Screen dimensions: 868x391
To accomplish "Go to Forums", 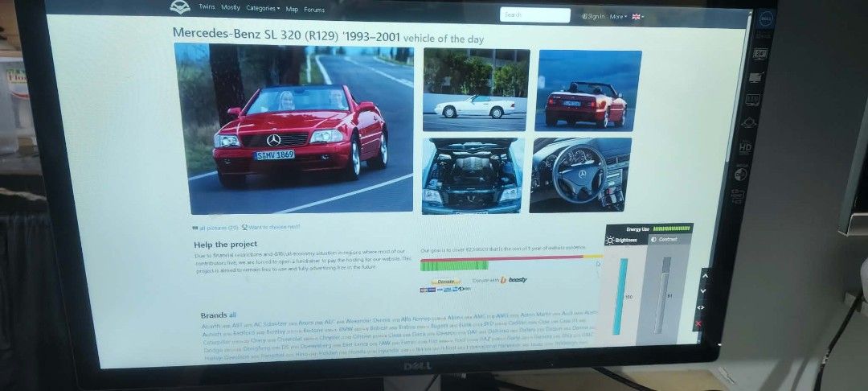I will click(314, 10).
